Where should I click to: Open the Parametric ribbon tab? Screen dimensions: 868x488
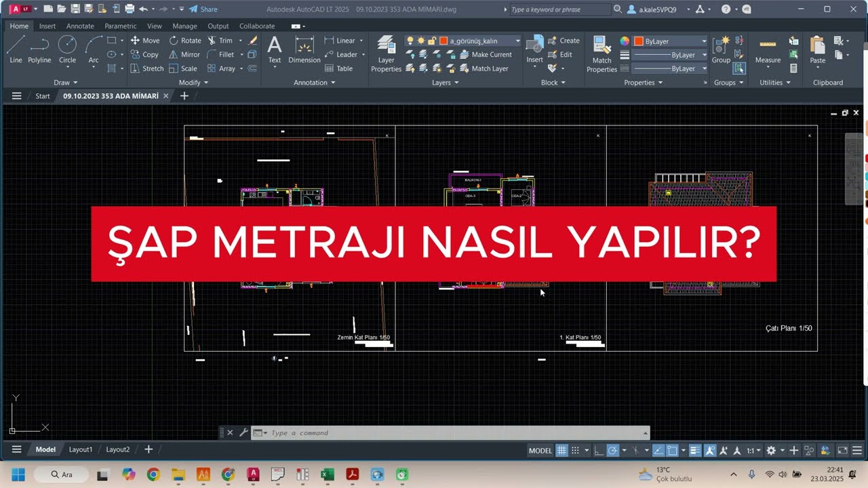pyautogui.click(x=120, y=26)
